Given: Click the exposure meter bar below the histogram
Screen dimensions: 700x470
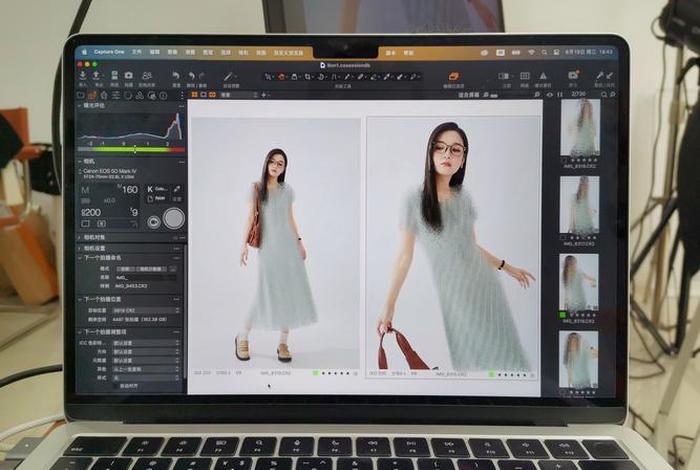Looking at the screenshot, I should [130, 150].
